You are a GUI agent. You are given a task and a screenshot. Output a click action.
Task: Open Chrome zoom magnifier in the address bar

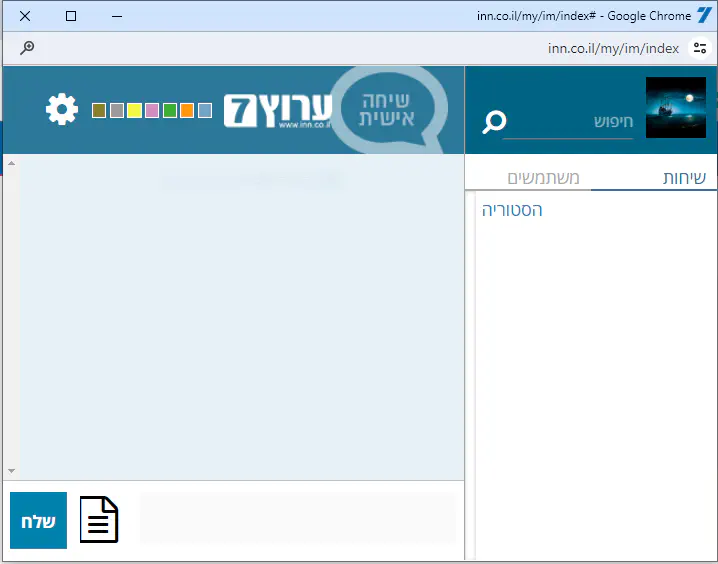pyautogui.click(x=27, y=48)
